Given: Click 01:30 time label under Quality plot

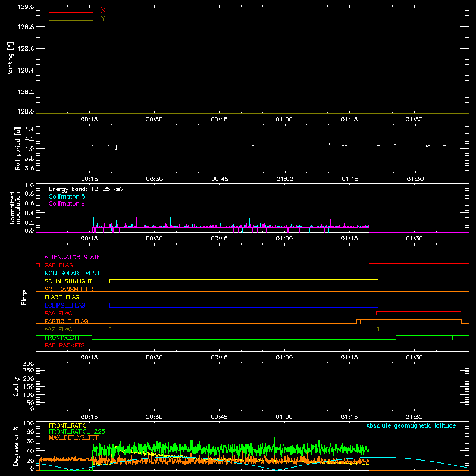Looking at the screenshot, I should pyautogui.click(x=414, y=417).
